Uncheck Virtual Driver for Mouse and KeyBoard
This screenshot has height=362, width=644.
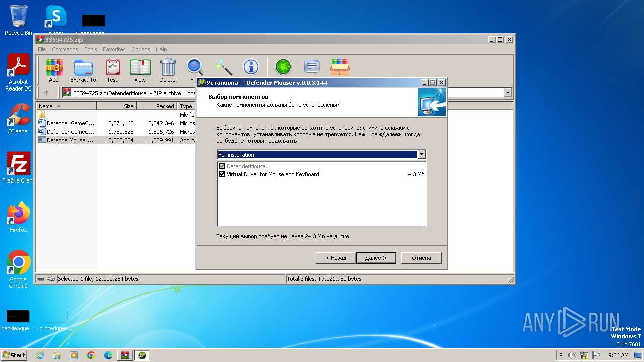(222, 174)
